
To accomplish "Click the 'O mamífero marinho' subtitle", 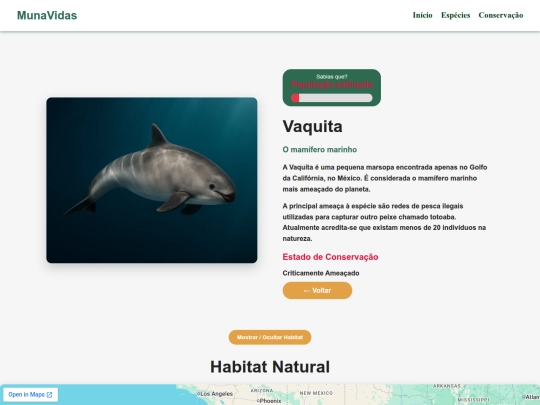I will pos(320,149).
